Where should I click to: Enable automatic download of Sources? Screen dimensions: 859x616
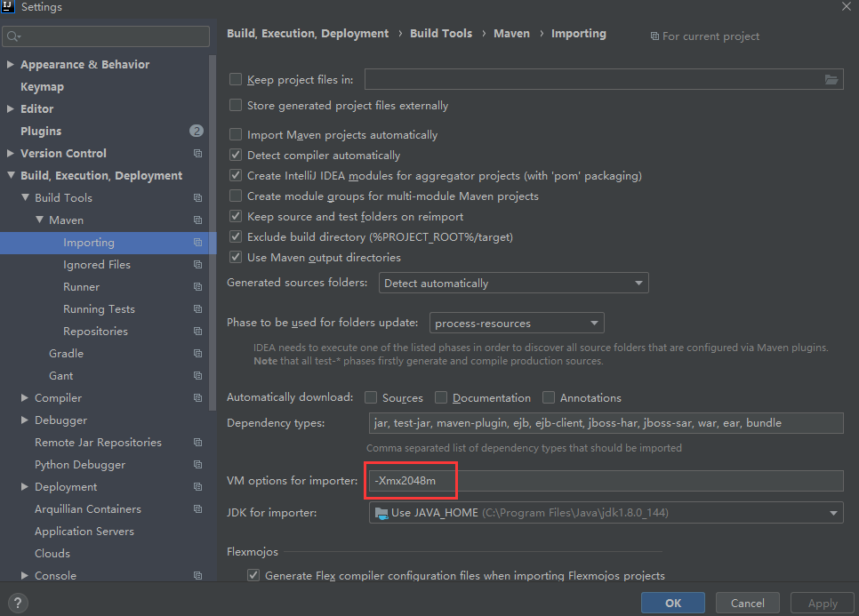point(371,397)
